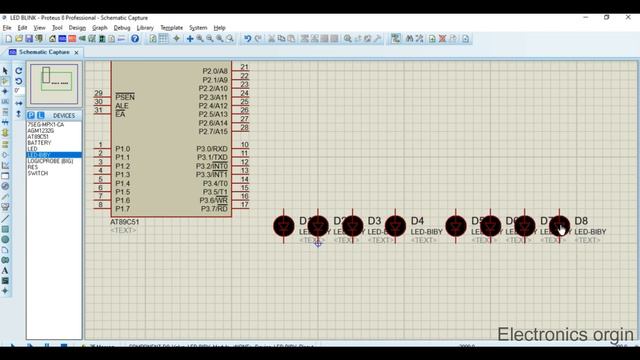640x360 pixels.
Task: Select the Component Mode tool
Action: pos(5,81)
